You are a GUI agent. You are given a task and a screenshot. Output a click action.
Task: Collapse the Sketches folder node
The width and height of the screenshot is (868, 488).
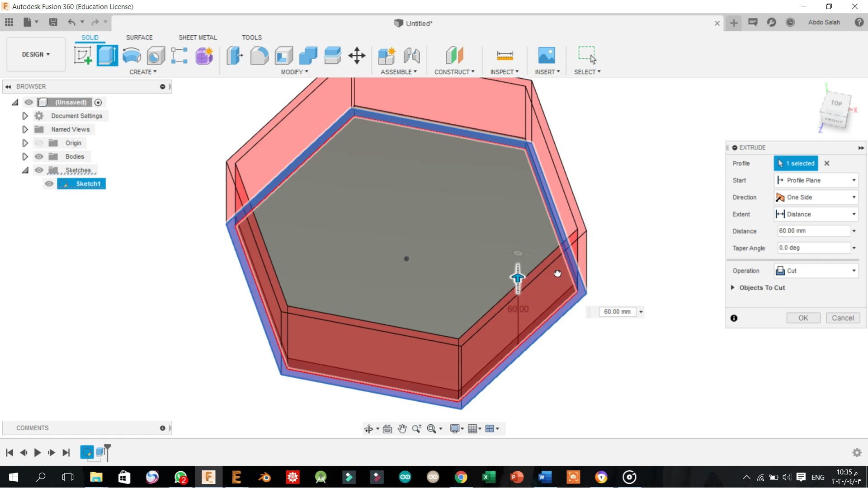pos(25,170)
